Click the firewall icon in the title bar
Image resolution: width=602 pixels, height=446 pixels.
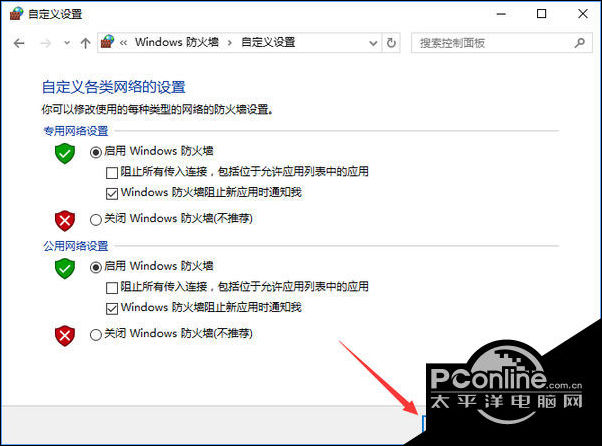[x=16, y=14]
